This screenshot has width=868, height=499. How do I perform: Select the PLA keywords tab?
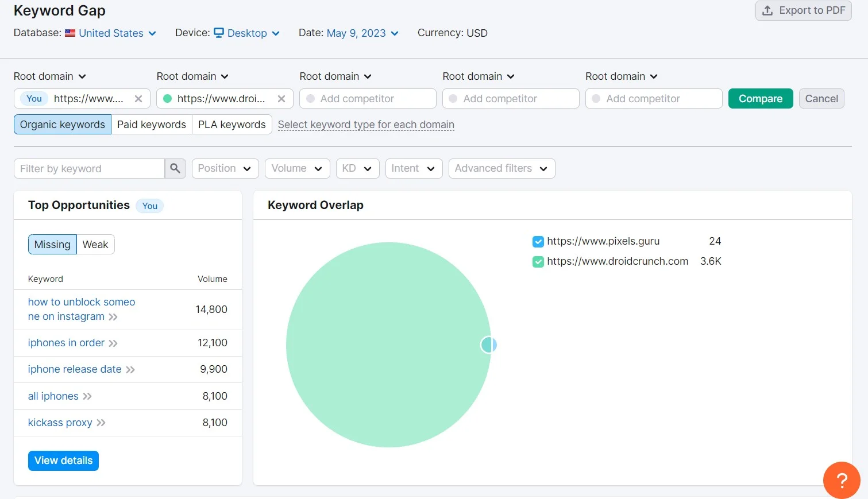(x=232, y=124)
